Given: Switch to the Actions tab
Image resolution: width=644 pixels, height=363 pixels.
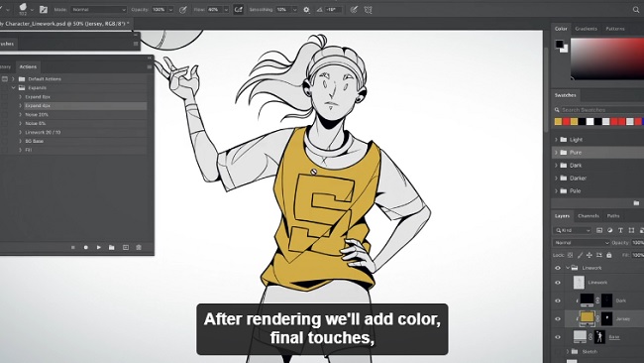Looking at the screenshot, I should (28, 66).
